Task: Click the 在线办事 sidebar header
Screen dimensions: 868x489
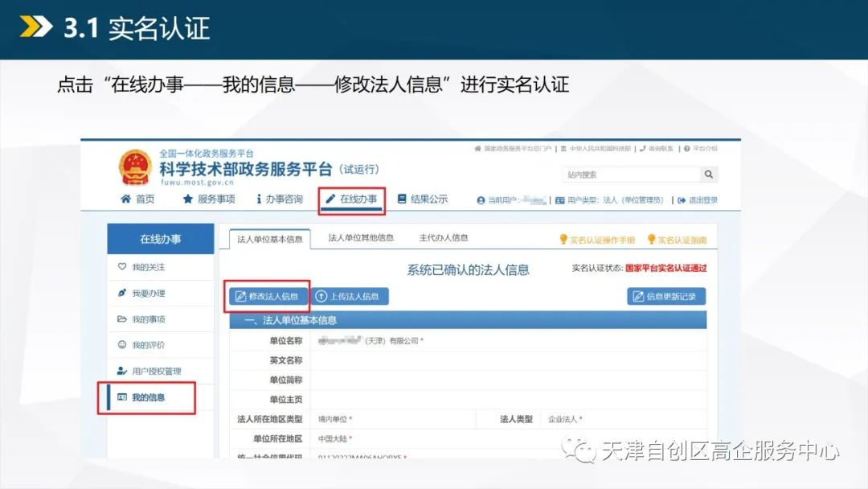Action: [161, 239]
